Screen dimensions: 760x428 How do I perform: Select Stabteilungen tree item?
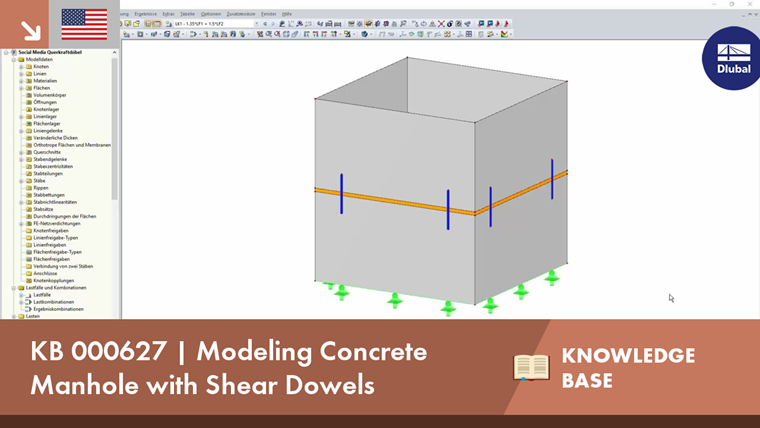(x=48, y=174)
